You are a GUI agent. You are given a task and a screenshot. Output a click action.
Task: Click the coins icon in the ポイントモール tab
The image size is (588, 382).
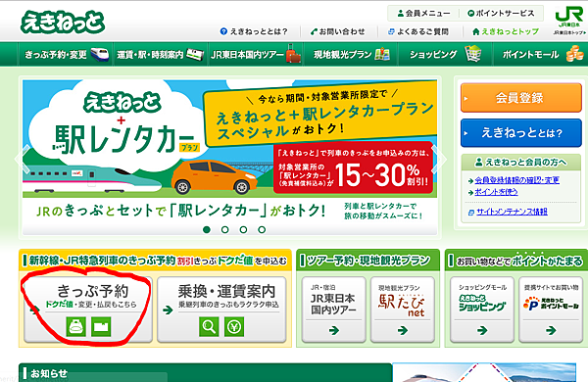(x=575, y=54)
